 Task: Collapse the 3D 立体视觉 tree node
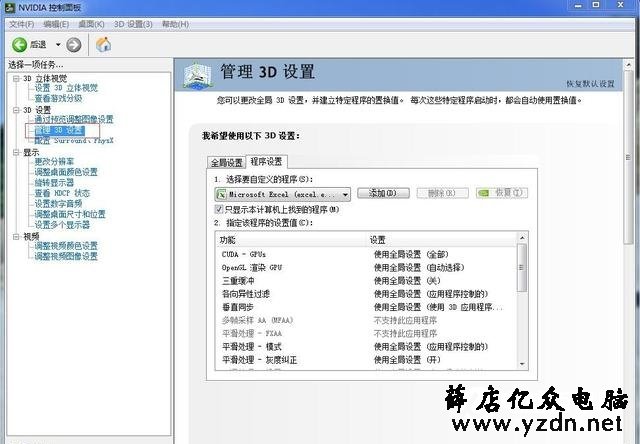pos(16,78)
